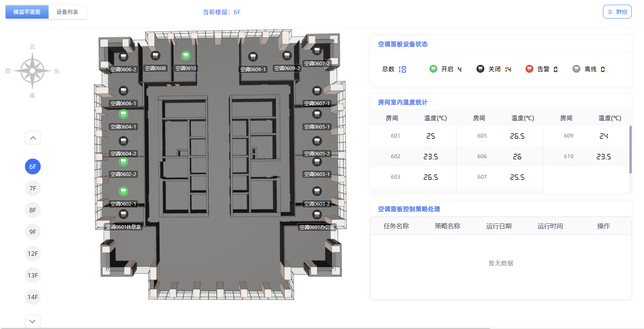Switch to the 设备列表 tab
Viewport: 644px width, 329px height.
click(x=67, y=12)
